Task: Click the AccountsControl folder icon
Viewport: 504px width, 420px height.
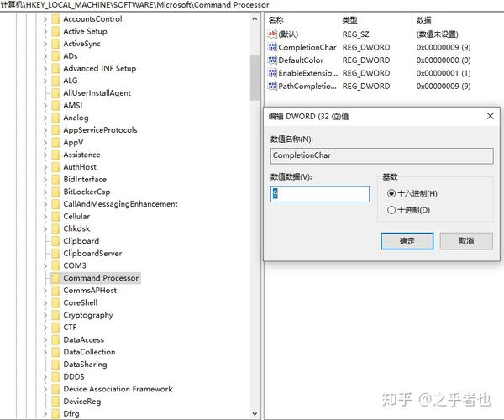Action: tap(55, 19)
